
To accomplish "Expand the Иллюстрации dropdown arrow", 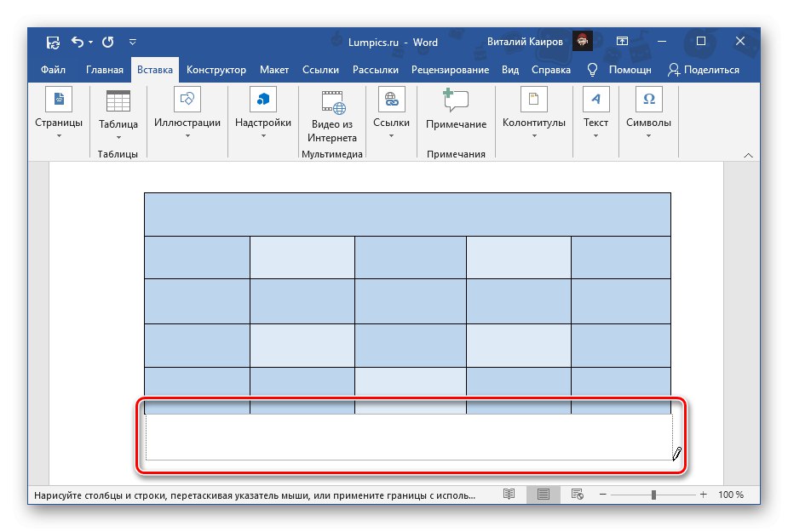I will [187, 135].
